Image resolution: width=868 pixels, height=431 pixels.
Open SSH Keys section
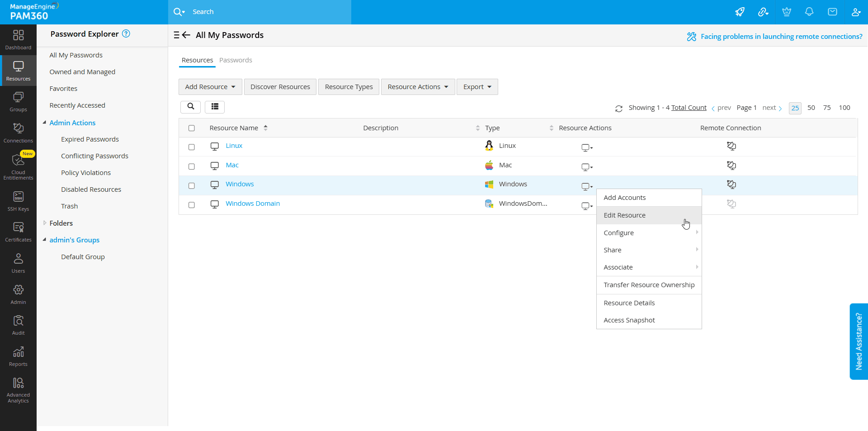click(x=18, y=201)
